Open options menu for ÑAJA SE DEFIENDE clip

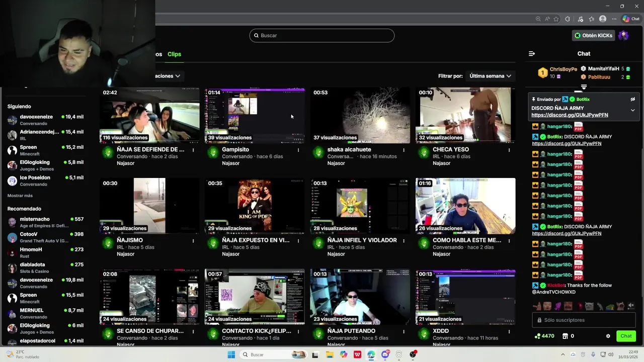click(193, 150)
